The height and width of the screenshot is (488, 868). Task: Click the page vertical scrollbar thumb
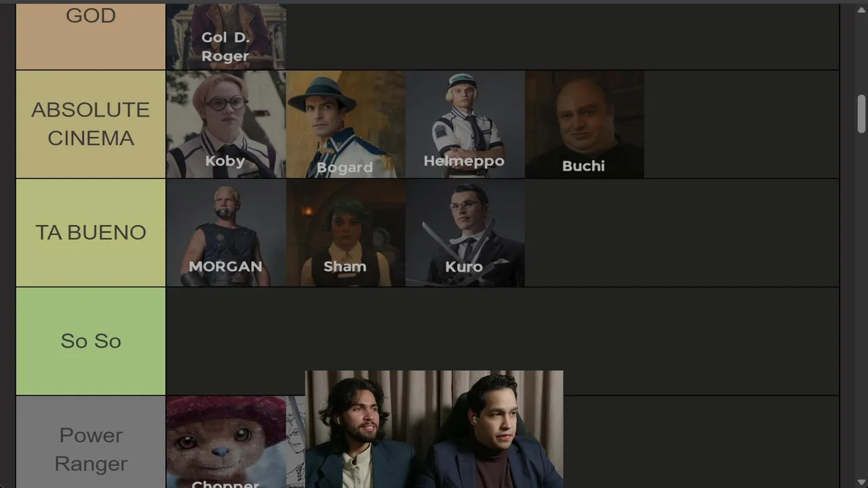pyautogui.click(x=861, y=114)
